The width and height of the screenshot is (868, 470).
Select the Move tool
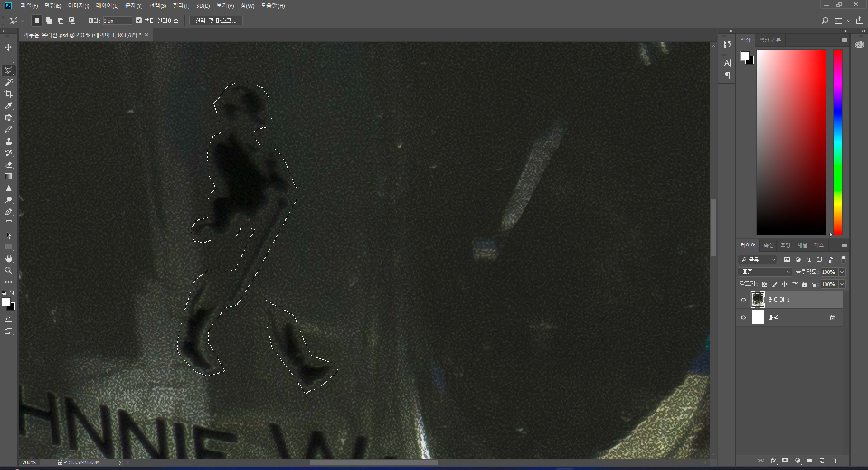click(9, 47)
